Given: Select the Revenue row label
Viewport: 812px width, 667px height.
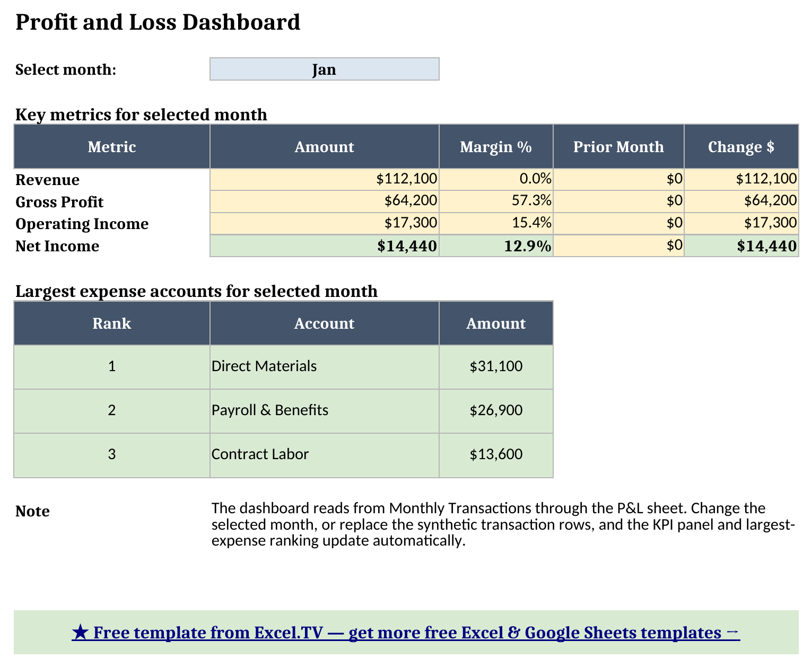Looking at the screenshot, I should pyautogui.click(x=48, y=180).
